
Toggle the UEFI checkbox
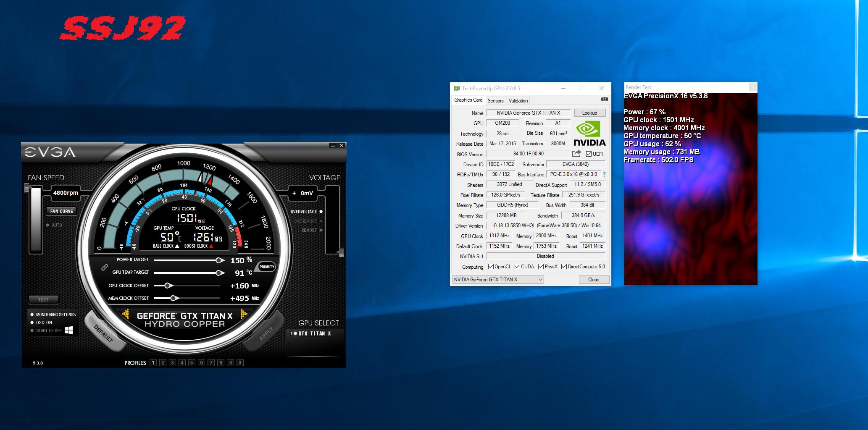point(589,154)
